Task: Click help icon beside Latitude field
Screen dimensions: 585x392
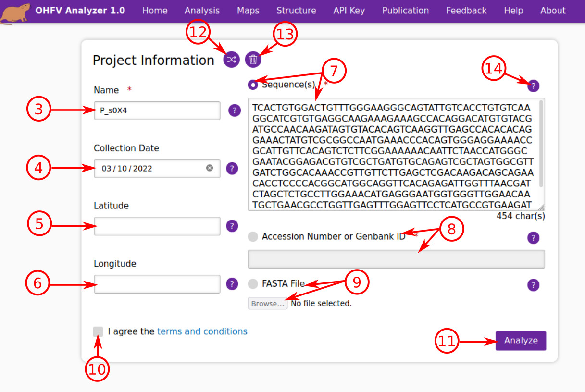Action: coord(232,226)
